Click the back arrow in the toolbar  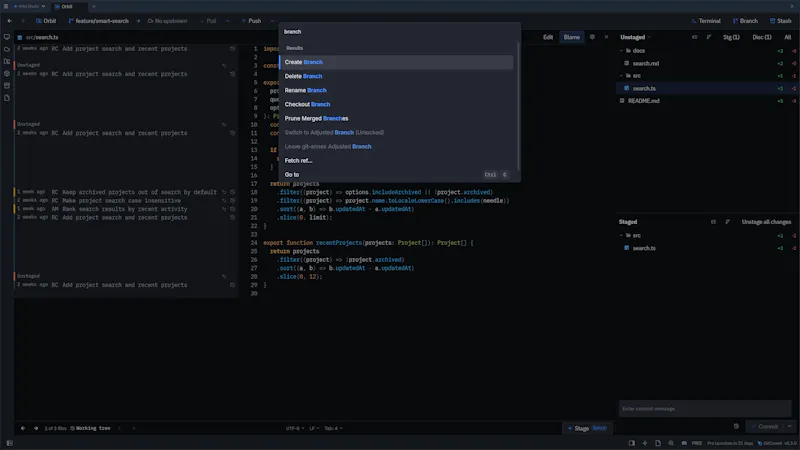click(x=9, y=21)
